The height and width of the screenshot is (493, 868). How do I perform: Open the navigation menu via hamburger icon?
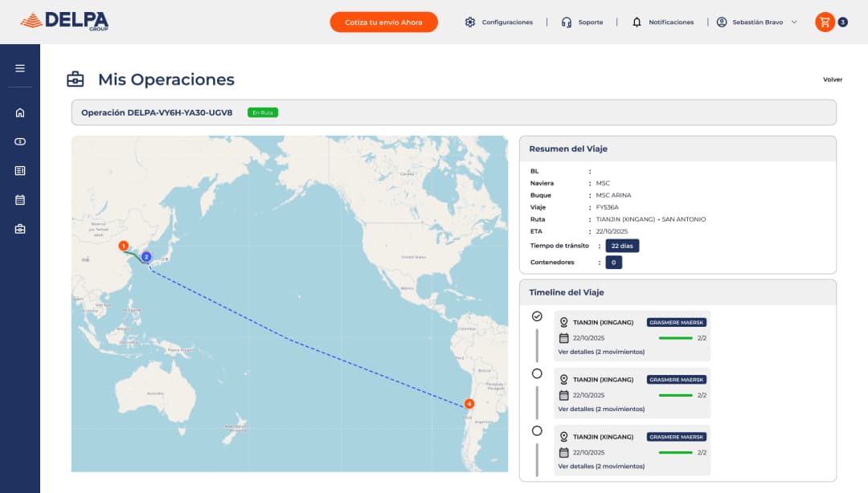(19, 67)
